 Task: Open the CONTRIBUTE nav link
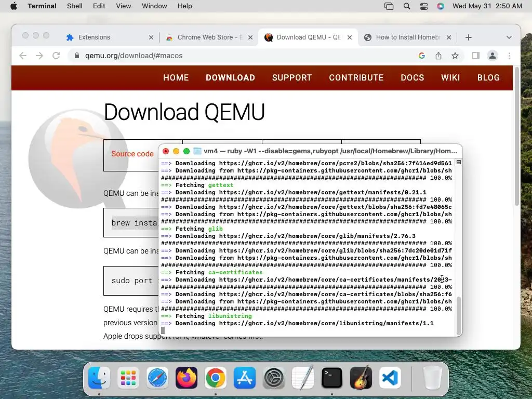click(356, 78)
